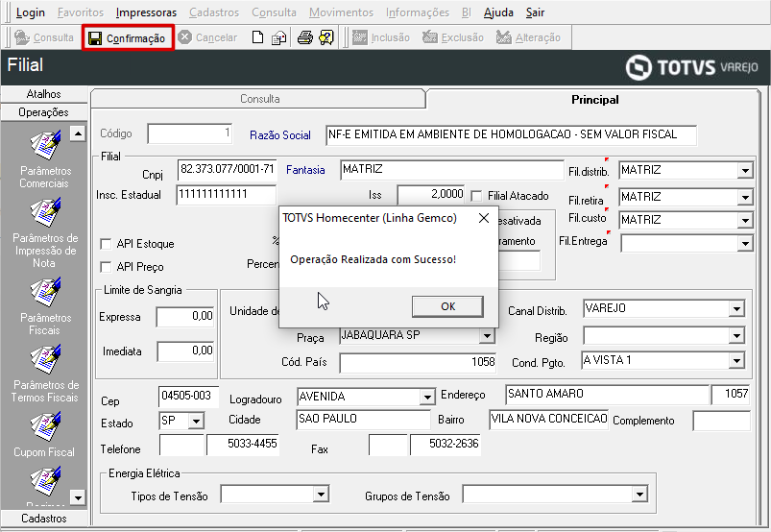Expand the Fil.retira dropdown
This screenshot has width=771, height=532.
[745, 197]
